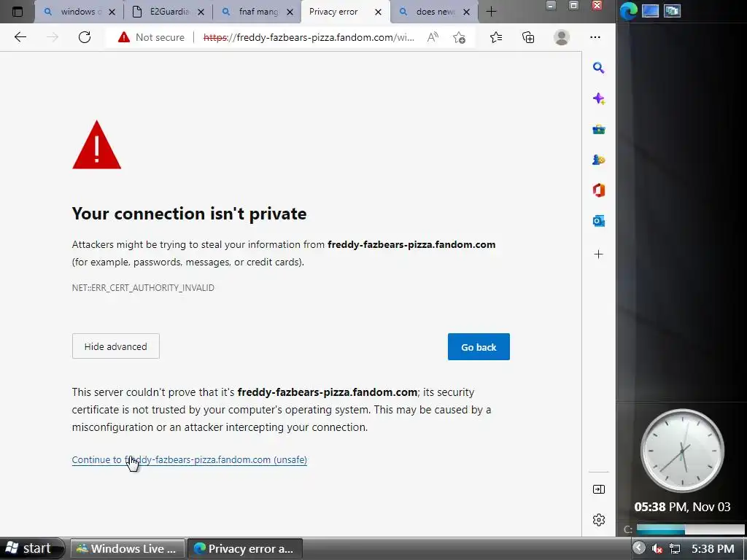The image size is (747, 560).
Task: Click the blue Go back button
Action: pos(479,346)
